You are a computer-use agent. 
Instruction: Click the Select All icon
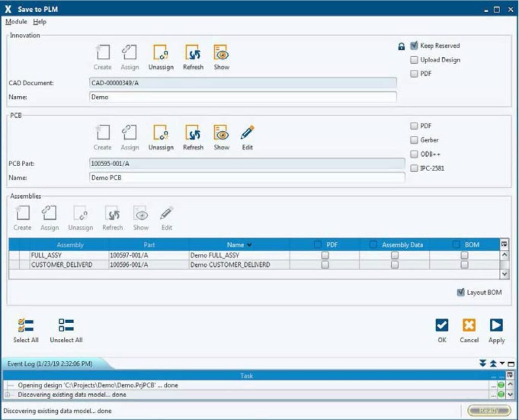[25, 325]
